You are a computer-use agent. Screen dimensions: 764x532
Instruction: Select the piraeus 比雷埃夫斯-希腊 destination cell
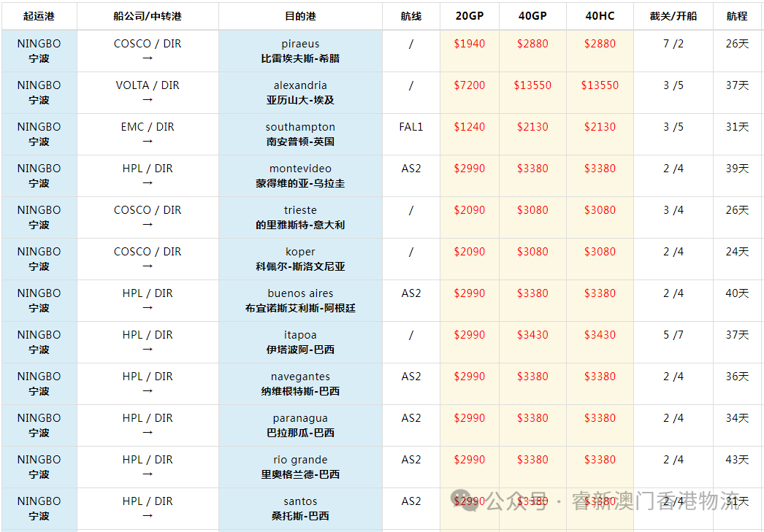(x=300, y=51)
